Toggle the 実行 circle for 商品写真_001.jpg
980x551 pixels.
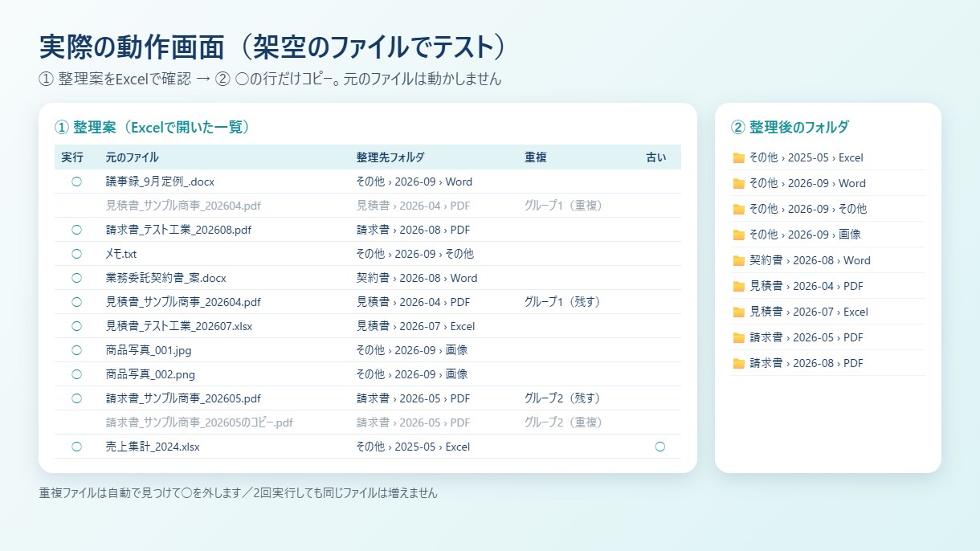77,350
